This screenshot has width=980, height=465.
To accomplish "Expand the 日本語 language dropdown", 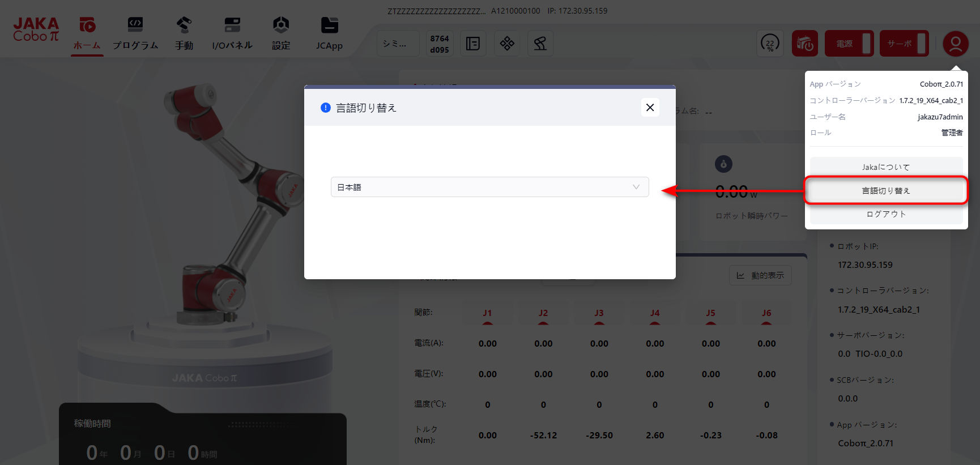I will coord(489,187).
